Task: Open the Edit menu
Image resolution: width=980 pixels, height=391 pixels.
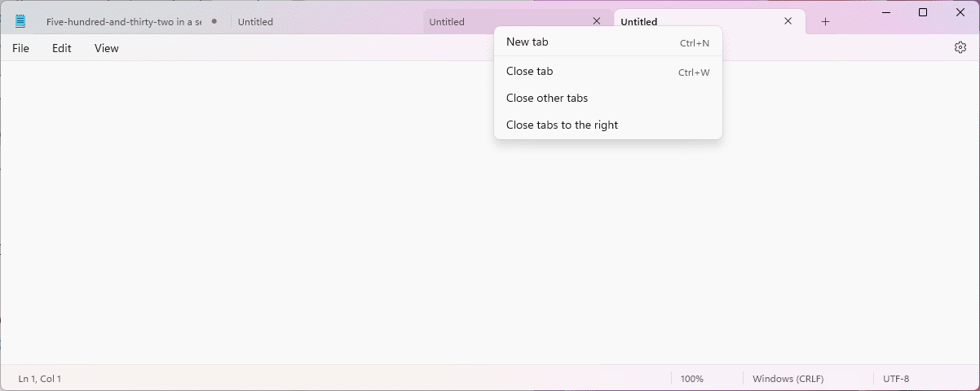Action: point(62,48)
